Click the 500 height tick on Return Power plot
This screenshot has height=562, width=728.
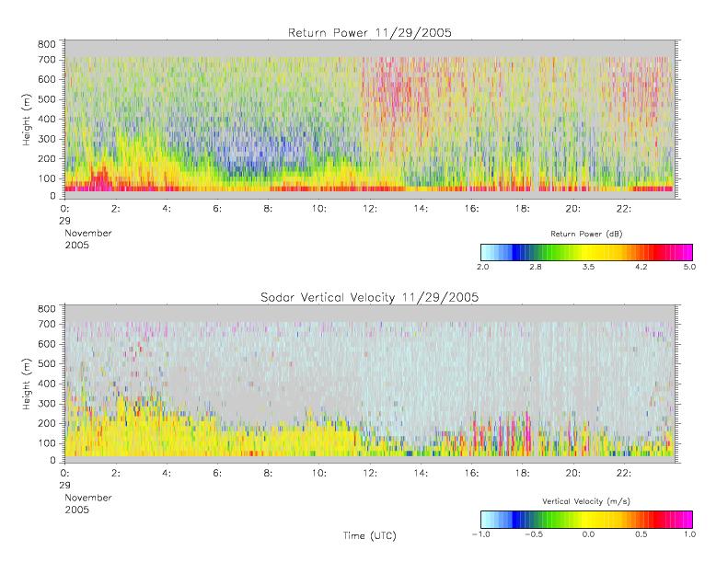coord(46,99)
